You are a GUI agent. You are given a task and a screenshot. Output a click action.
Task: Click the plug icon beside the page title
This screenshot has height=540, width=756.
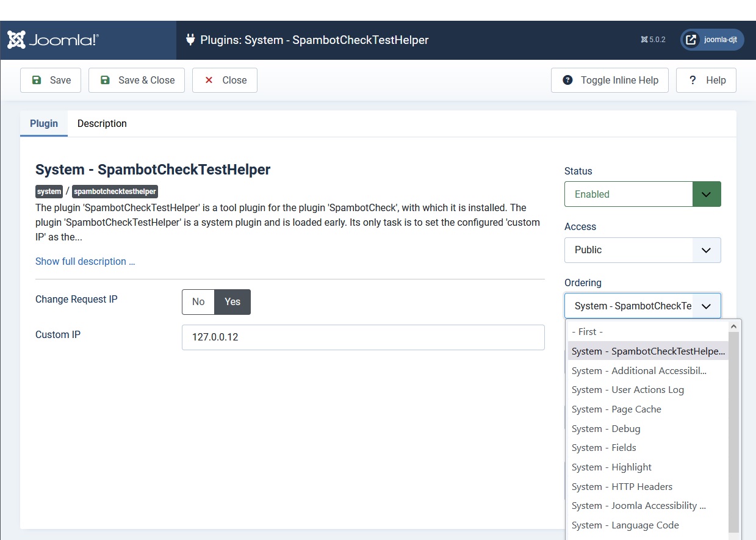[x=190, y=40]
